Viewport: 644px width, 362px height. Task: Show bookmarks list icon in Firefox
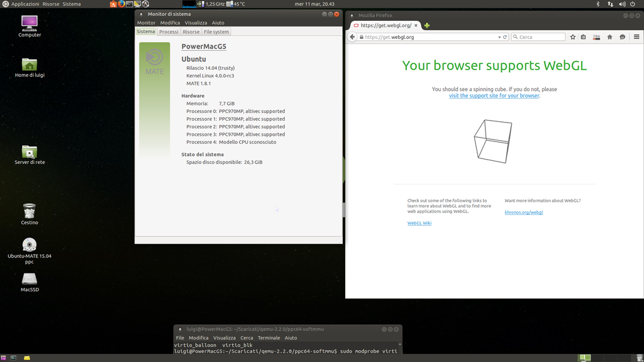[x=583, y=37]
